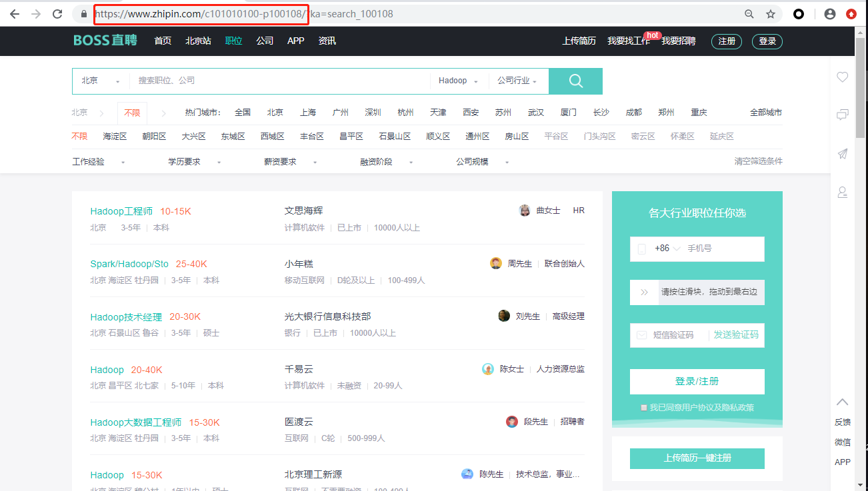
Task: Click the BOSS直聘 logo
Action: [105, 41]
